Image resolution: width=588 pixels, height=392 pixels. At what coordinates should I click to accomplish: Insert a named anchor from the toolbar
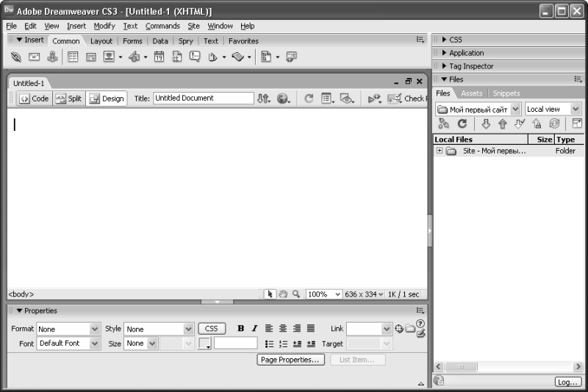53,57
